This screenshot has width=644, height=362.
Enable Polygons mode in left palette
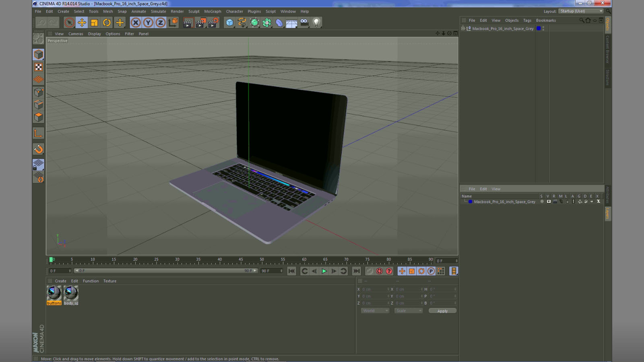tap(39, 117)
